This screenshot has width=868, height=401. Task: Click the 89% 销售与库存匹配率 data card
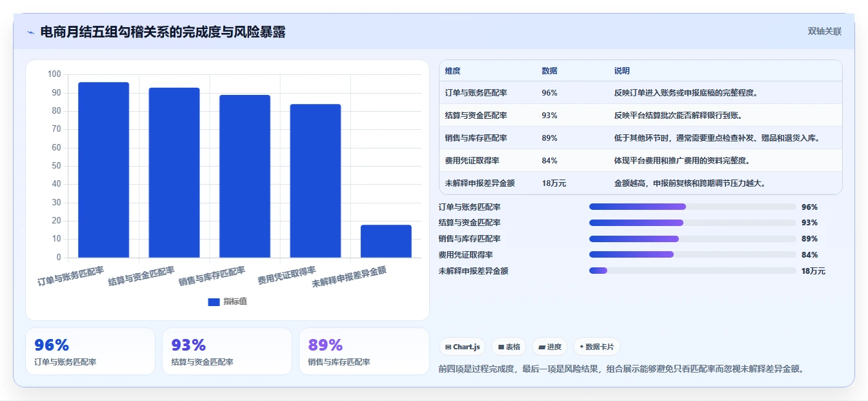364,351
